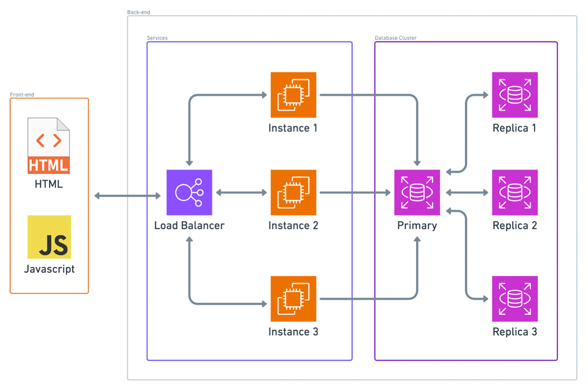Screen dimensions: 588x392
Task: Select the HTML file icon
Action: coord(49,146)
